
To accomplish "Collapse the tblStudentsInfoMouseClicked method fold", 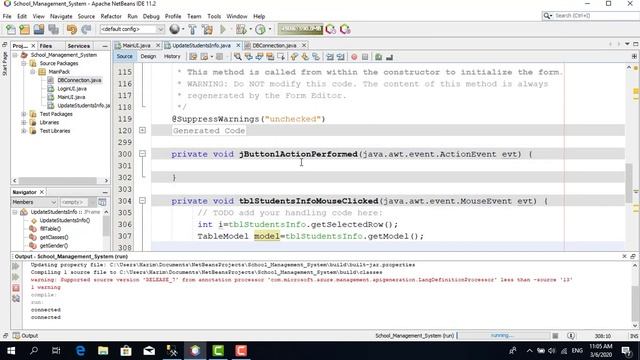I will tap(142, 201).
